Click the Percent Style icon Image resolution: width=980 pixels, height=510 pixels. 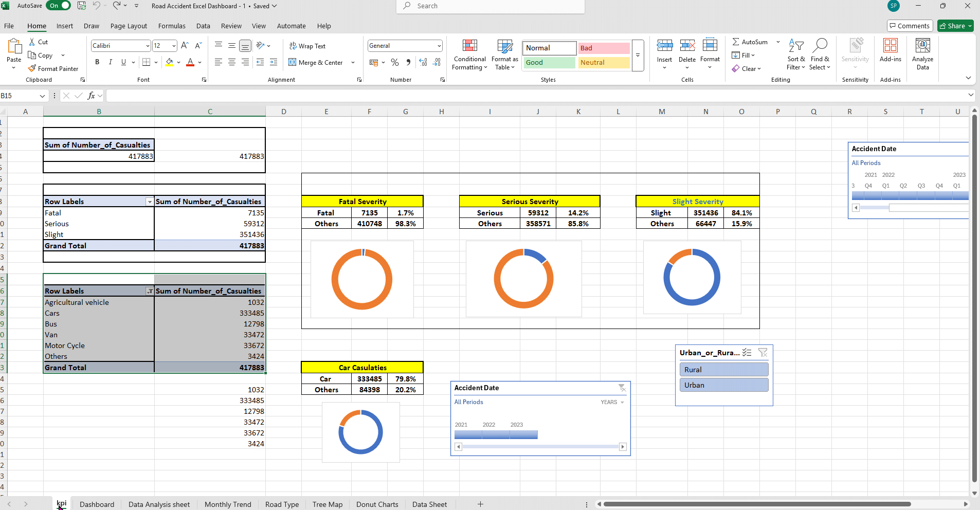[395, 62]
